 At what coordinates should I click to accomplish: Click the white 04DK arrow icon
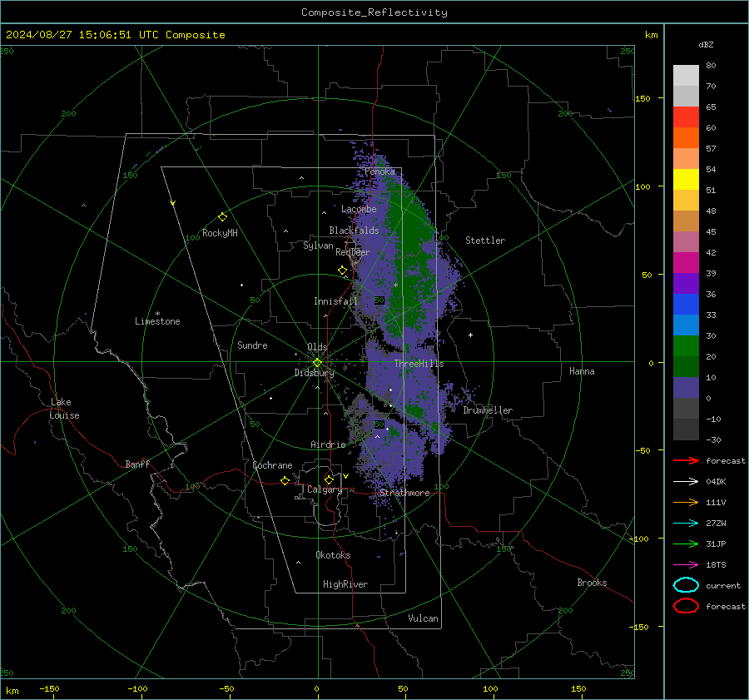[686, 482]
